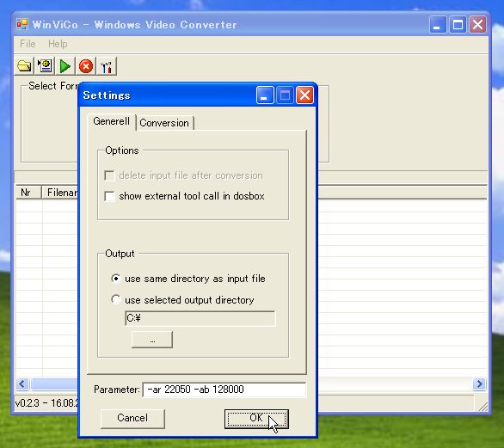Image resolution: width=504 pixels, height=448 pixels.
Task: Click the right arrow of horizontal scrollbar
Action: 479,384
